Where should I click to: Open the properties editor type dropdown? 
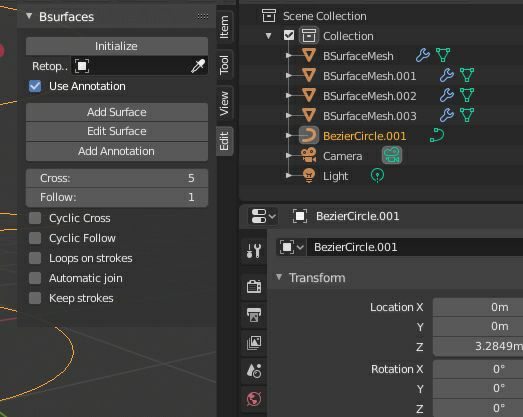click(263, 216)
